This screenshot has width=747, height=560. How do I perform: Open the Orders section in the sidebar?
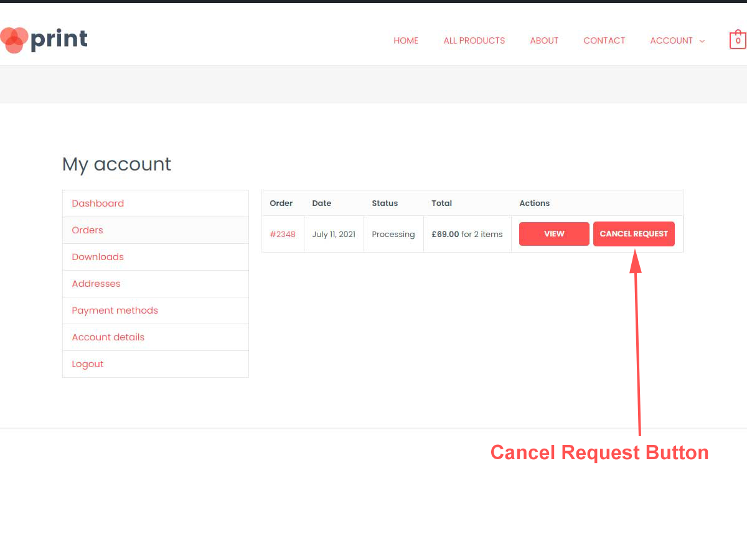pos(87,230)
